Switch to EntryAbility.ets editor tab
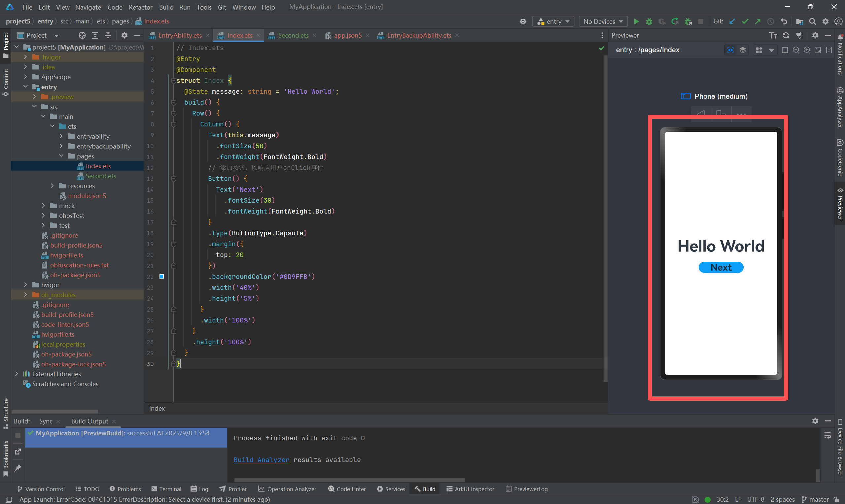 pyautogui.click(x=180, y=35)
